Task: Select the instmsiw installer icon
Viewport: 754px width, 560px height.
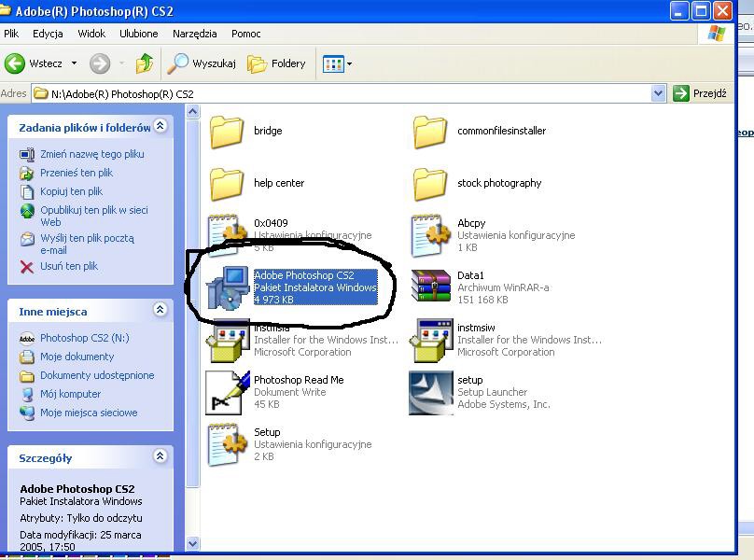Action: click(430, 340)
